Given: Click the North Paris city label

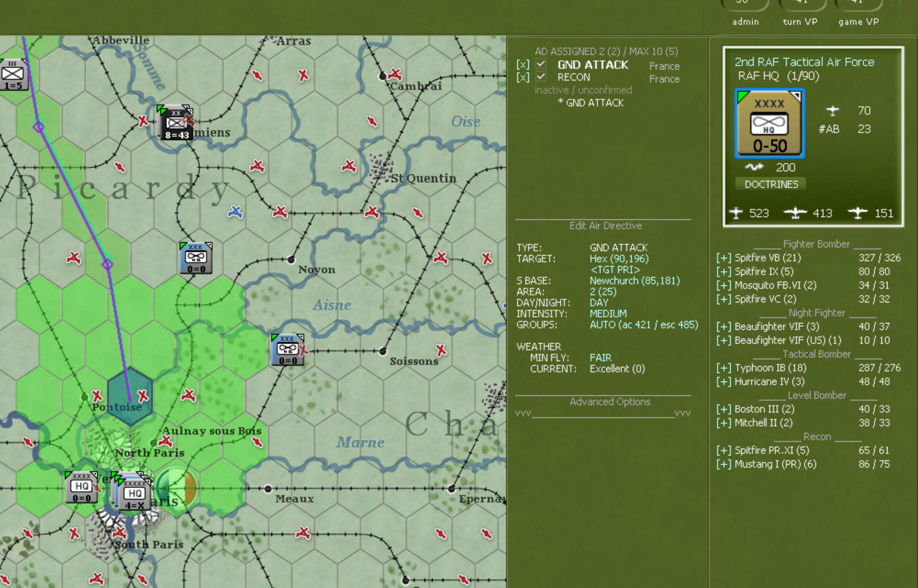Looking at the screenshot, I should 150,453.
